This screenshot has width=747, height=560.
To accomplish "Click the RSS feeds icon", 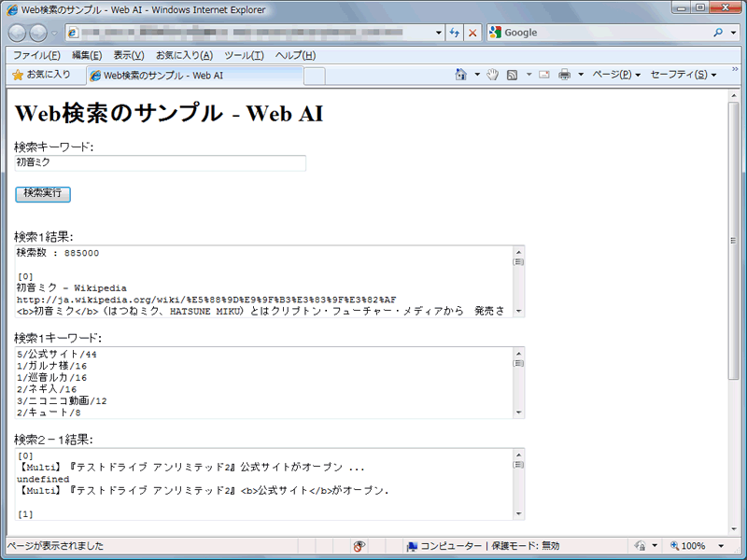I will coord(512,75).
